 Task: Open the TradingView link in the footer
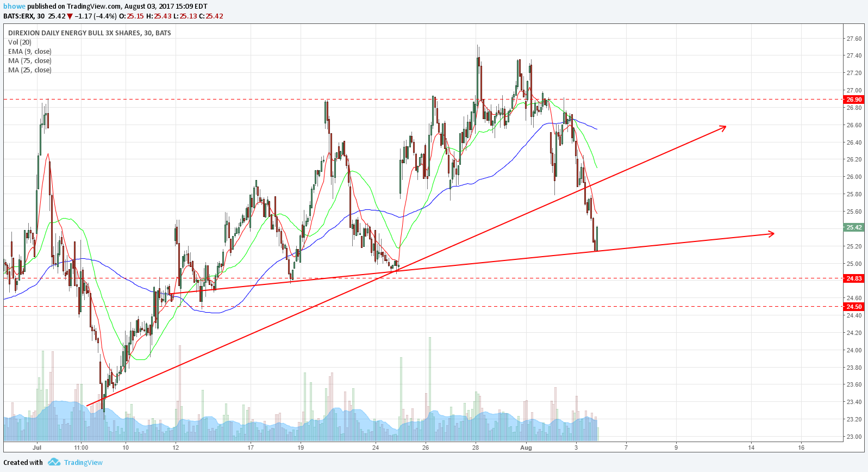(x=83, y=462)
